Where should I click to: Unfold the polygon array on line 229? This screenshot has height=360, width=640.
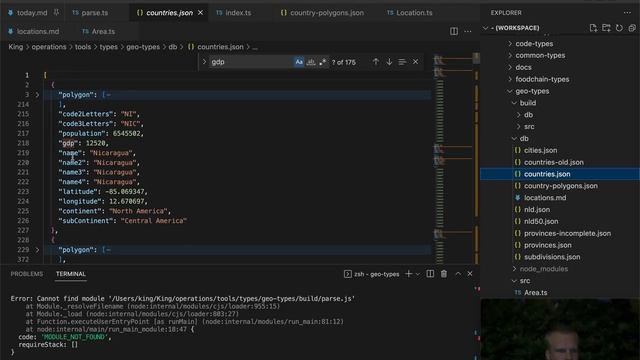point(37,250)
